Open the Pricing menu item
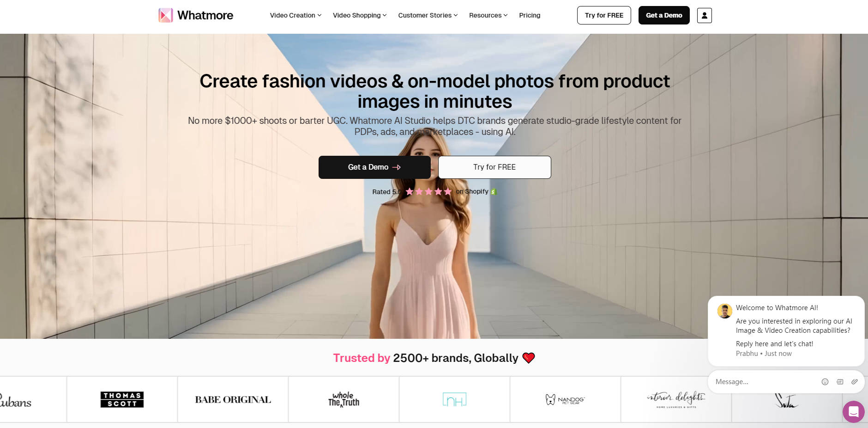This screenshot has height=428, width=868. [530, 15]
